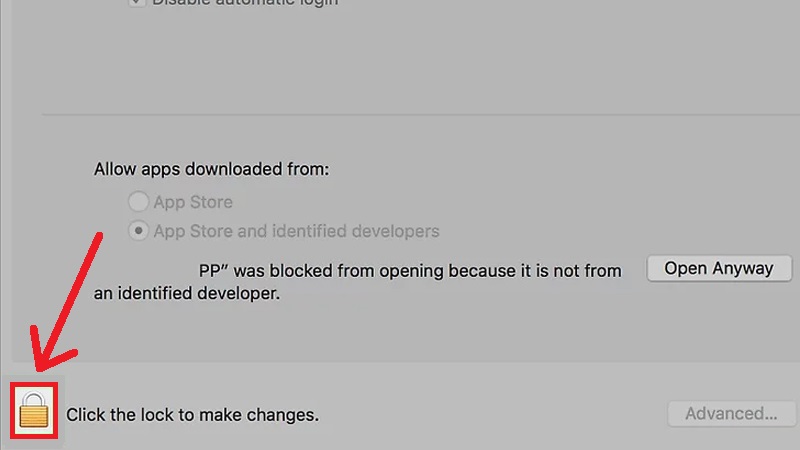Select App Store and identified developers radio
Image resolution: width=800 pixels, height=450 pixels.
[138, 231]
